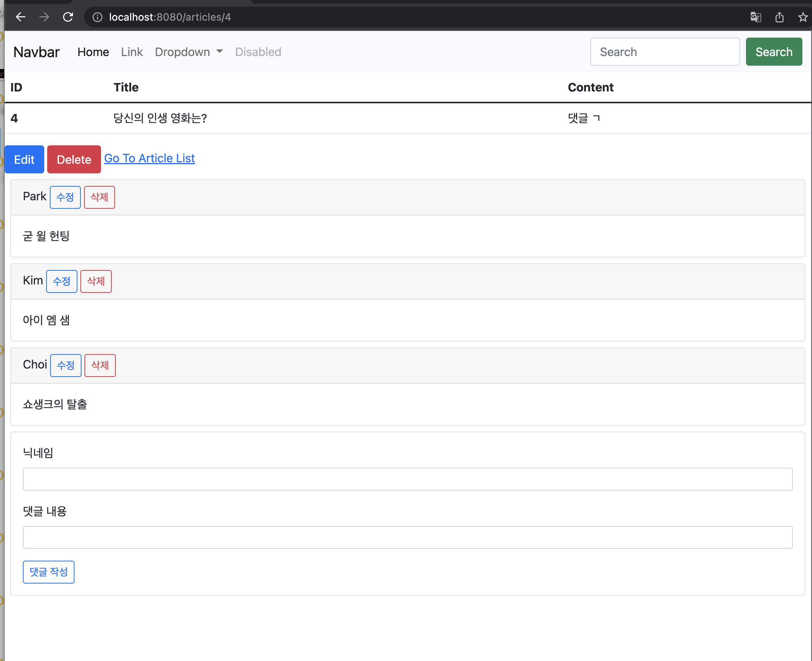Select the Link menu item
This screenshot has height=661, width=812.
click(x=132, y=52)
